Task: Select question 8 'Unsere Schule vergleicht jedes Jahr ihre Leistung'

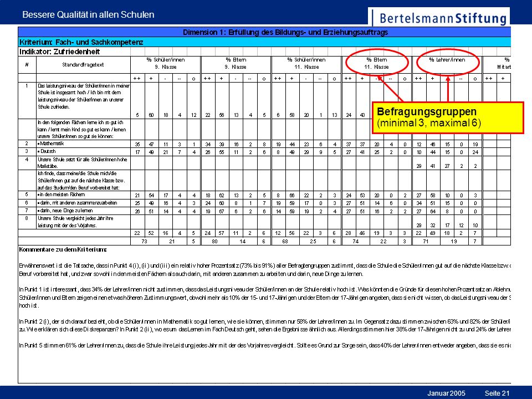Action: coord(76,222)
